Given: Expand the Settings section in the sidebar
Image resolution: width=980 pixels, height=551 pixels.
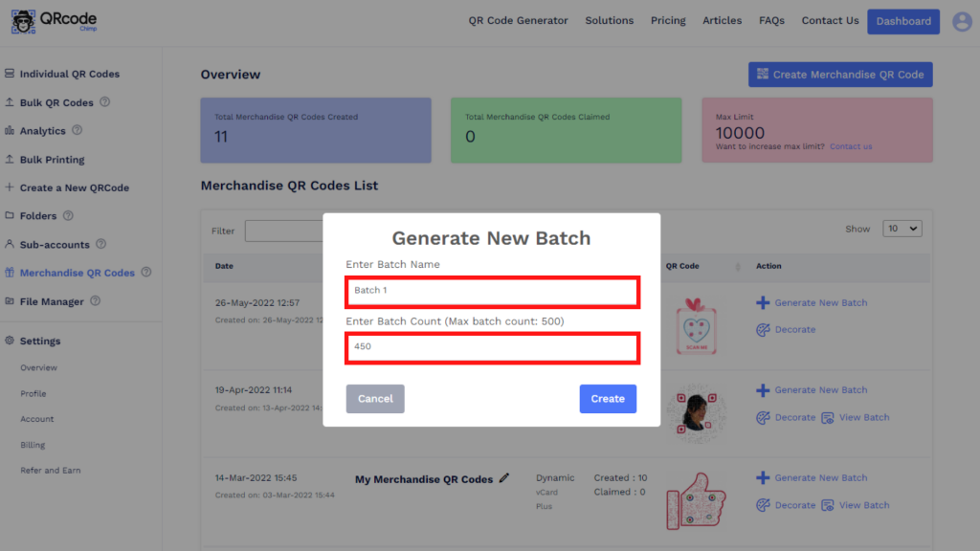Looking at the screenshot, I should 40,341.
